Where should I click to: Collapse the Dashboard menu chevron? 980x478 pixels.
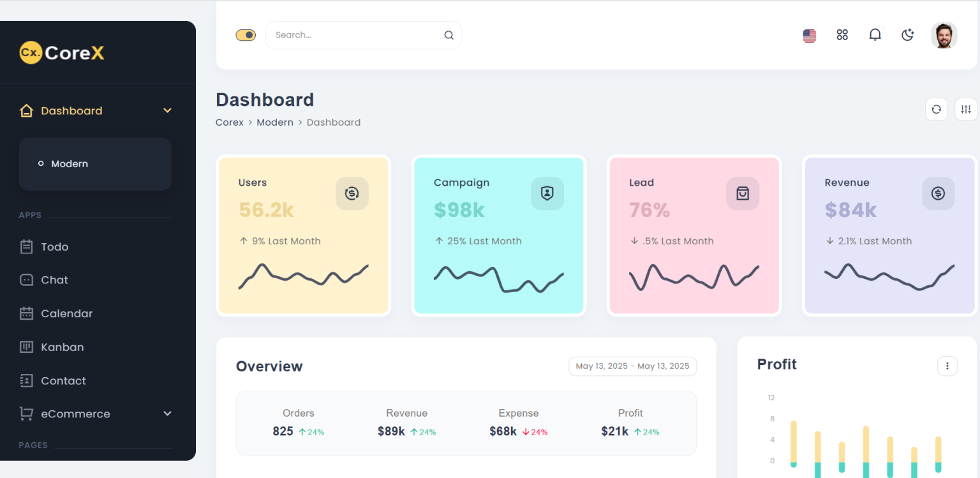click(x=167, y=110)
